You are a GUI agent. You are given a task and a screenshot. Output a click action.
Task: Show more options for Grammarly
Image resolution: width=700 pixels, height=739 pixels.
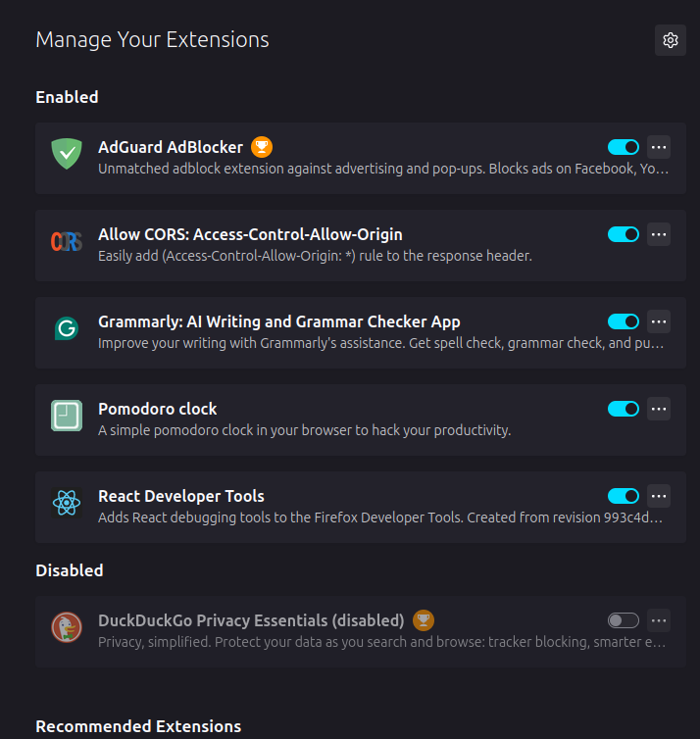659,321
